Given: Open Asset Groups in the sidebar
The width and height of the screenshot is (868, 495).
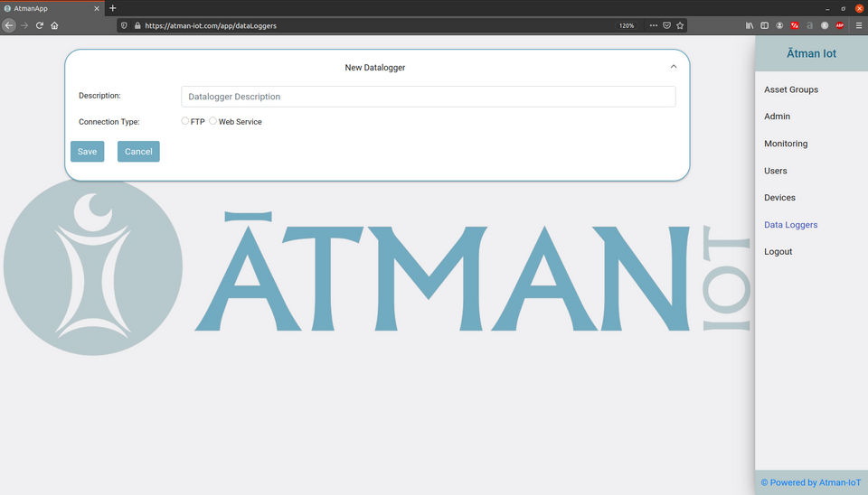Looking at the screenshot, I should click(x=790, y=89).
